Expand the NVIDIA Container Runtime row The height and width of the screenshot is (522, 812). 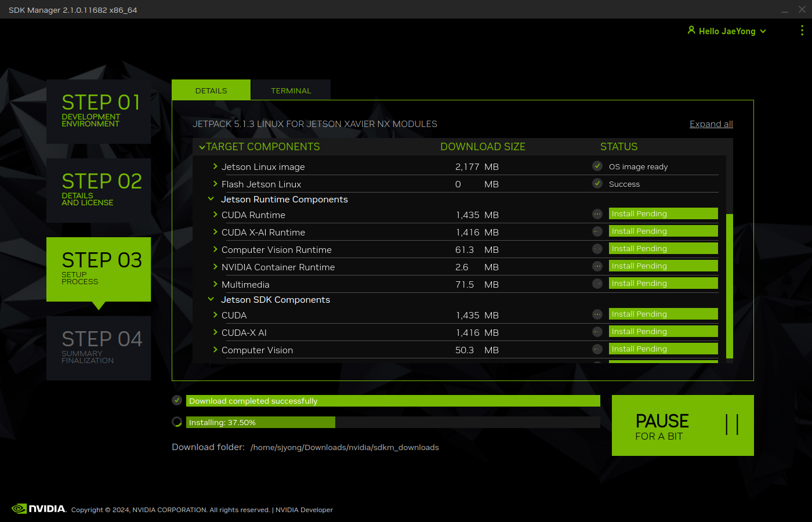click(215, 267)
